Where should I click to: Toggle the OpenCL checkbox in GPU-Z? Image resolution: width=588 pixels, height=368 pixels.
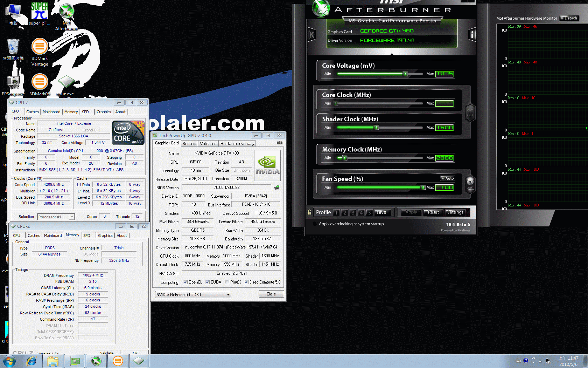tap(185, 282)
